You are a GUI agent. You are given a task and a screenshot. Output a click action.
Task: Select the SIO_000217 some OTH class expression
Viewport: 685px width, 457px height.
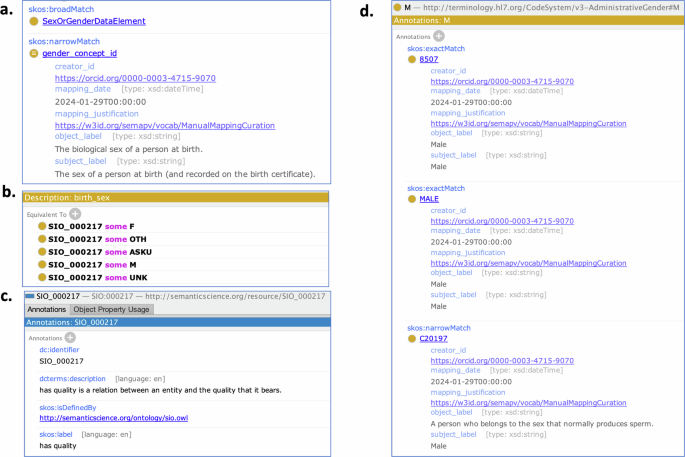(x=92, y=240)
